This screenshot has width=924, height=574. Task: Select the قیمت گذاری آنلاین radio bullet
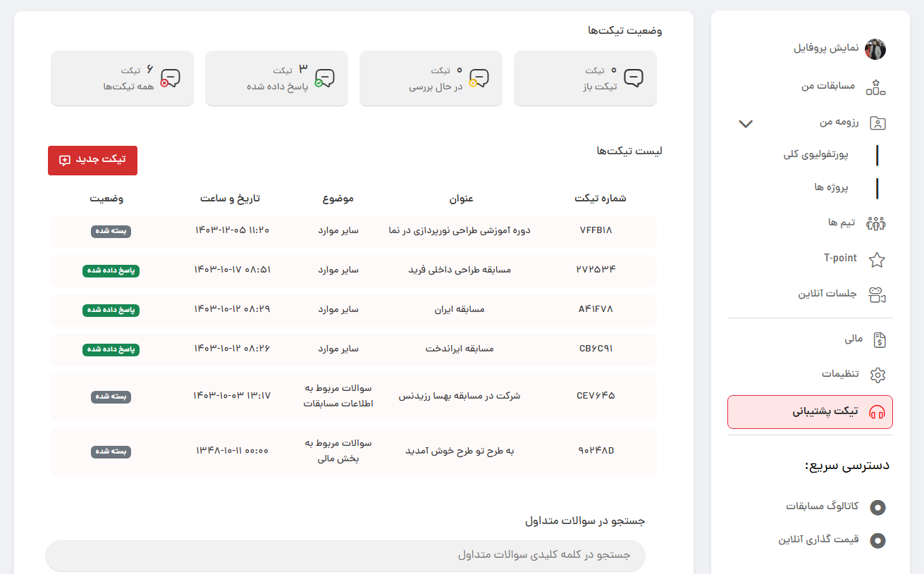[x=877, y=541]
